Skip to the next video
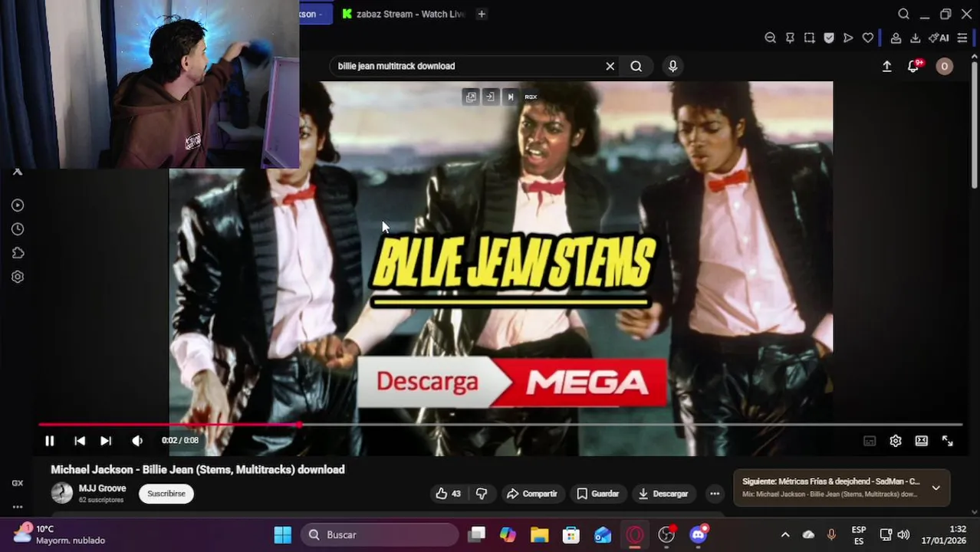Image resolution: width=980 pixels, height=552 pixels. 106,441
